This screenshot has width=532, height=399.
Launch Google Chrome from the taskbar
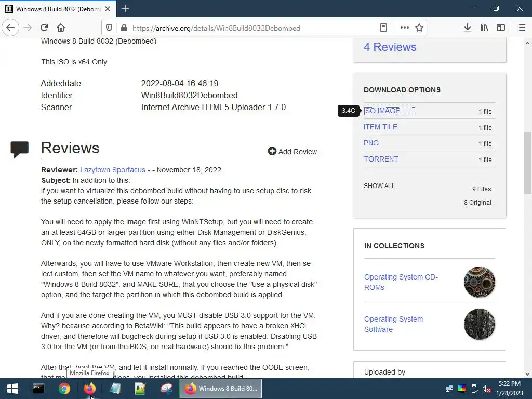point(64,389)
